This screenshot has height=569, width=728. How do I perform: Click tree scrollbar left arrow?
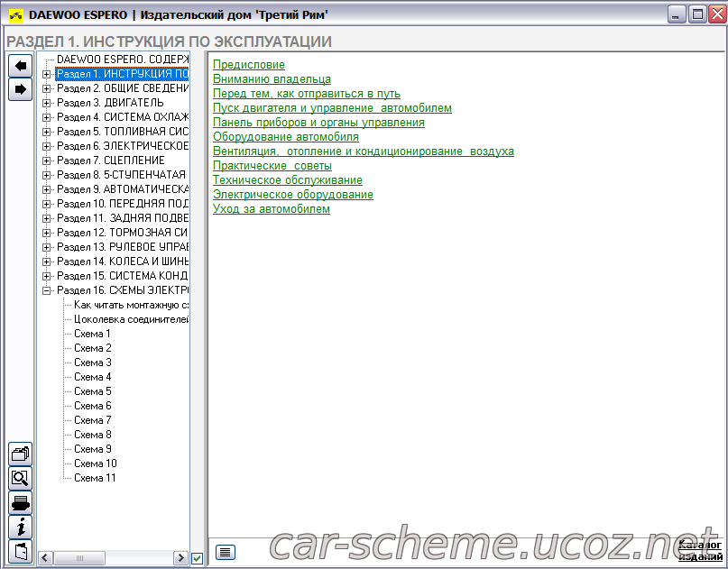45,557
